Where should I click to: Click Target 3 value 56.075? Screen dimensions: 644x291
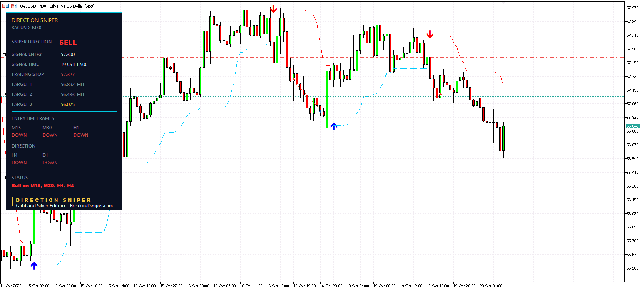coord(68,105)
